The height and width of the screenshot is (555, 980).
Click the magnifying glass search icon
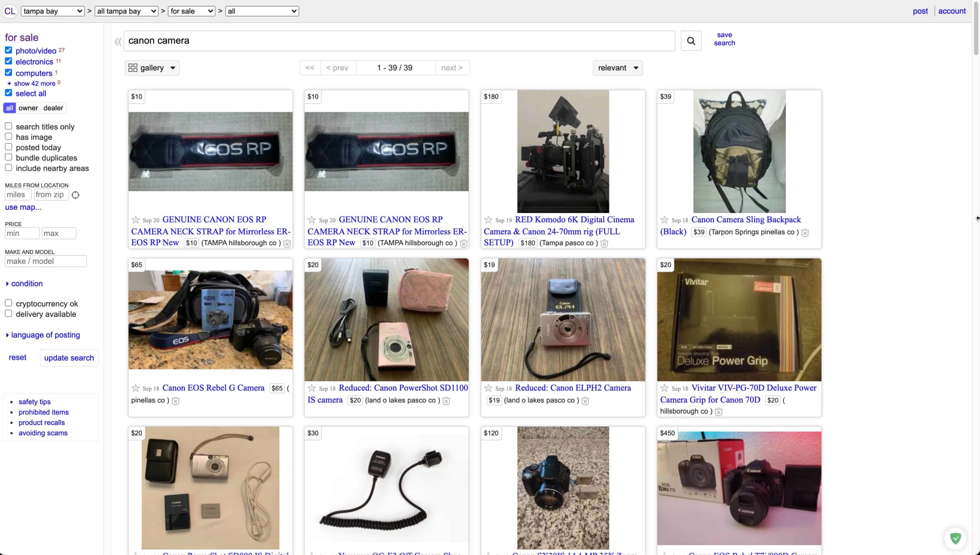point(691,41)
